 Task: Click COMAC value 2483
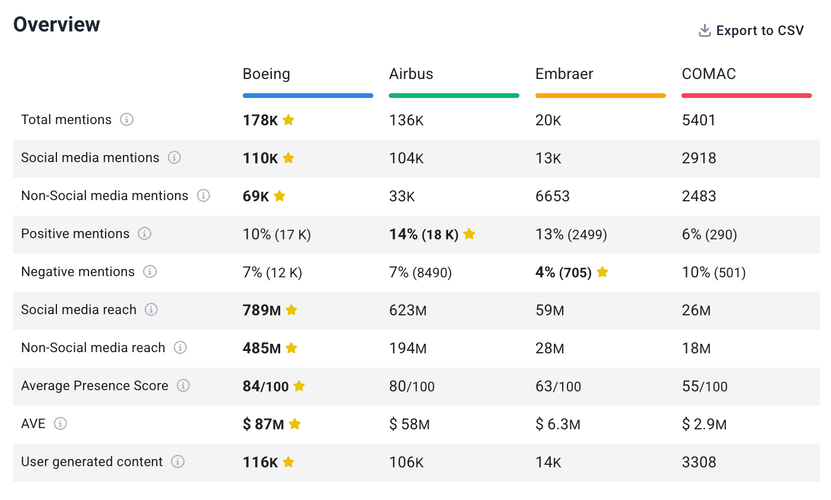699,196
